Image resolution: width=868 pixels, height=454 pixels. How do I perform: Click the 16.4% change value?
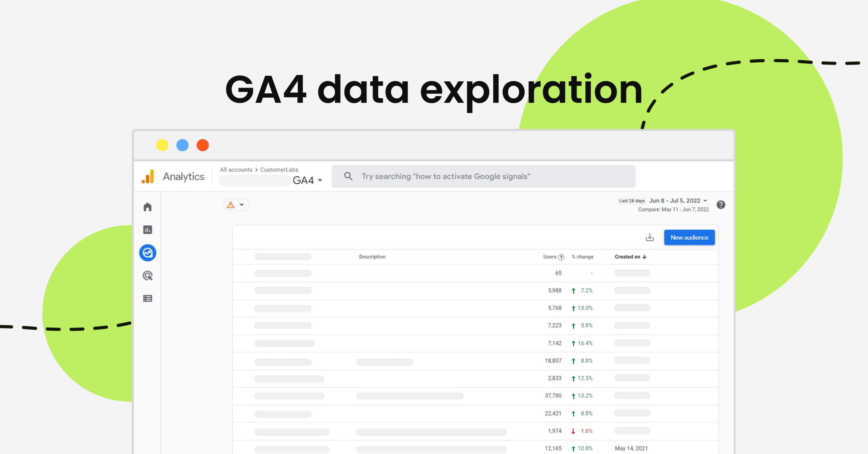[x=585, y=343]
